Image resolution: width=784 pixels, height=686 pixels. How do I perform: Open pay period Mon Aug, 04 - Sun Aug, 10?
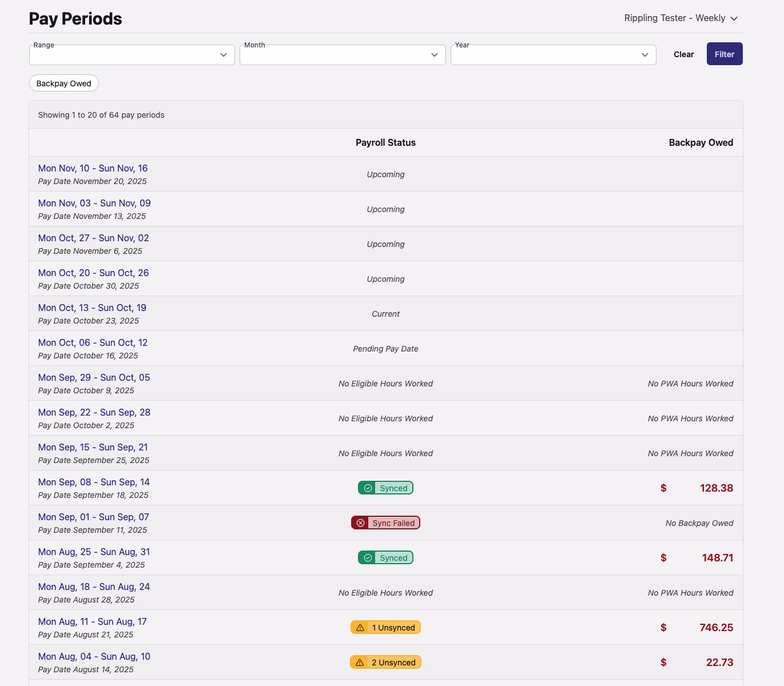[x=94, y=656]
